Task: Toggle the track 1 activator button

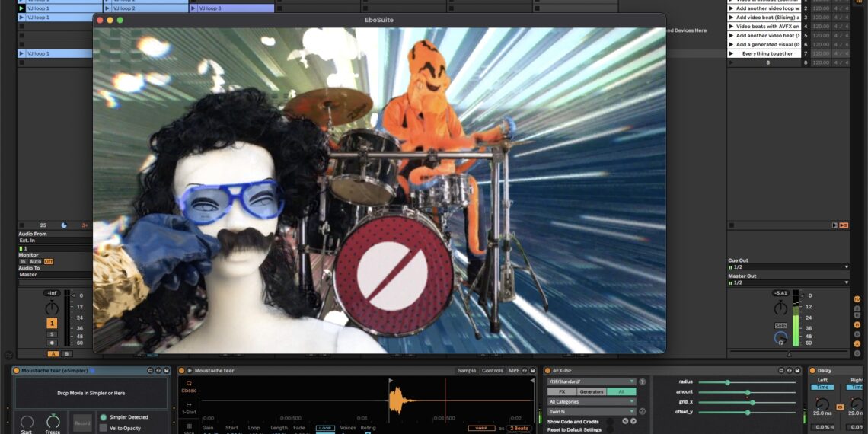Action: point(52,323)
